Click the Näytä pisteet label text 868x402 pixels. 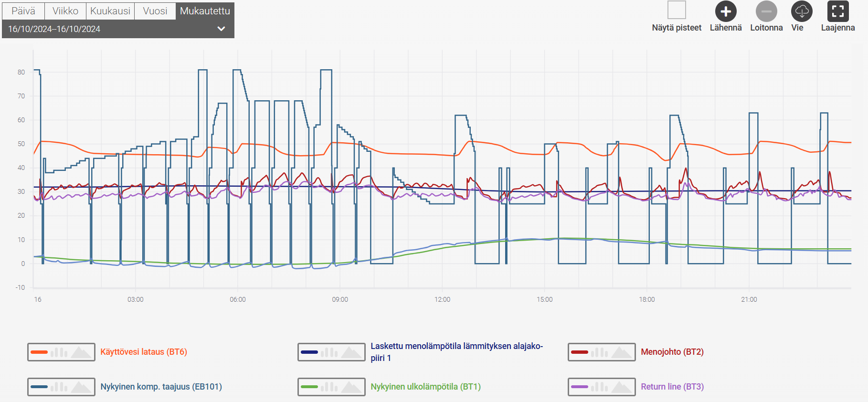point(677,28)
